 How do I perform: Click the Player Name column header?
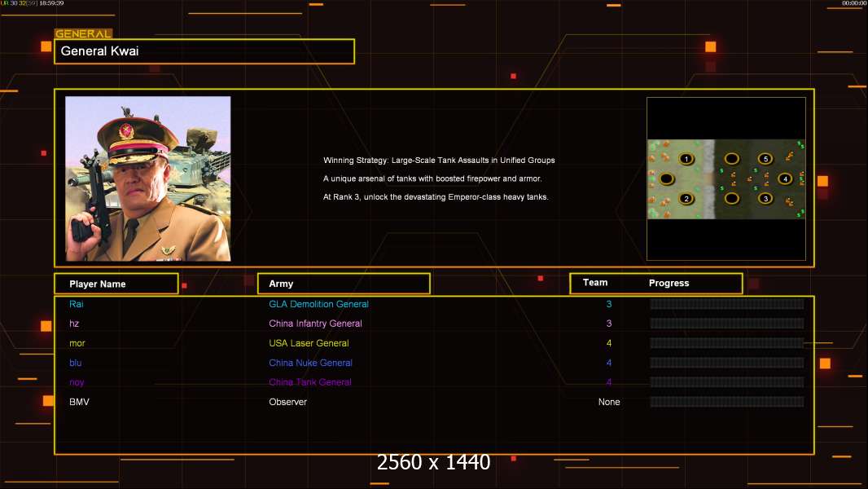click(116, 284)
